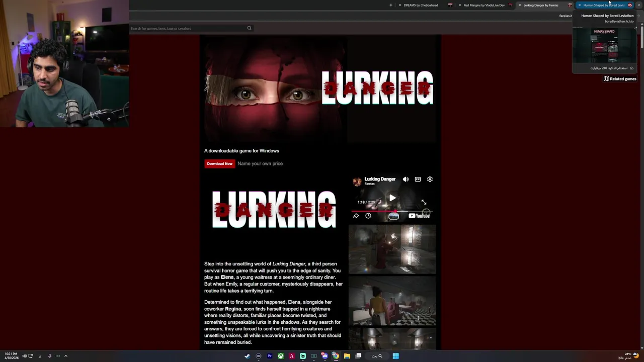Close the Lurking Danger tab
Image resolution: width=644 pixels, height=362 pixels.
[x=519, y=5]
